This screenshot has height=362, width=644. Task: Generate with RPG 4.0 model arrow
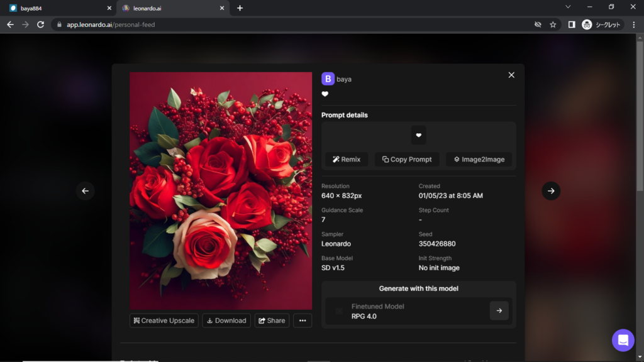point(499,310)
